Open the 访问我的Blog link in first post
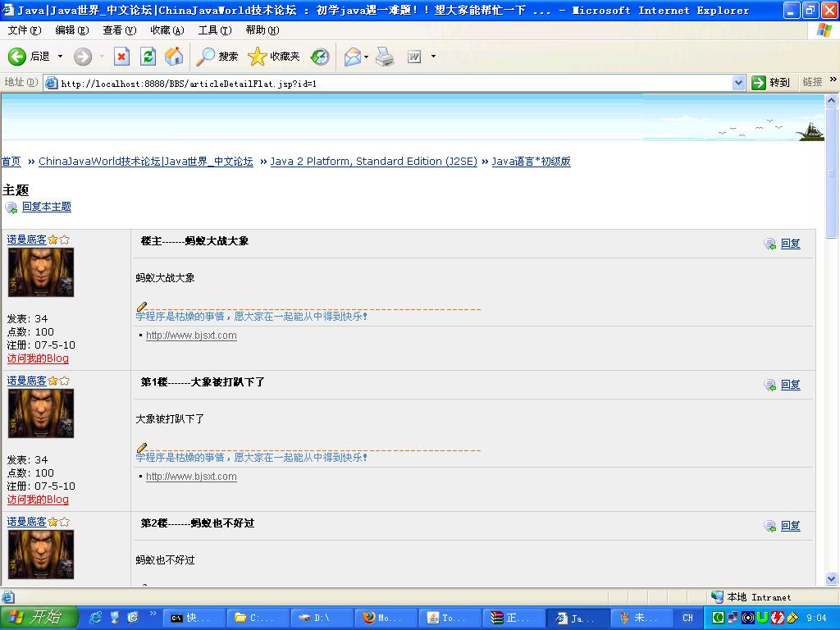 [x=38, y=358]
